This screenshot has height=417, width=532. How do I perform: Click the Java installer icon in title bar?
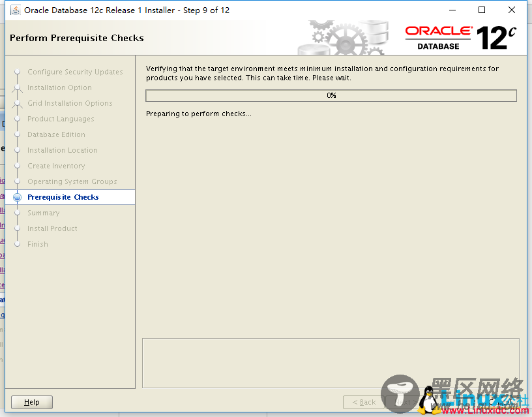click(15, 10)
